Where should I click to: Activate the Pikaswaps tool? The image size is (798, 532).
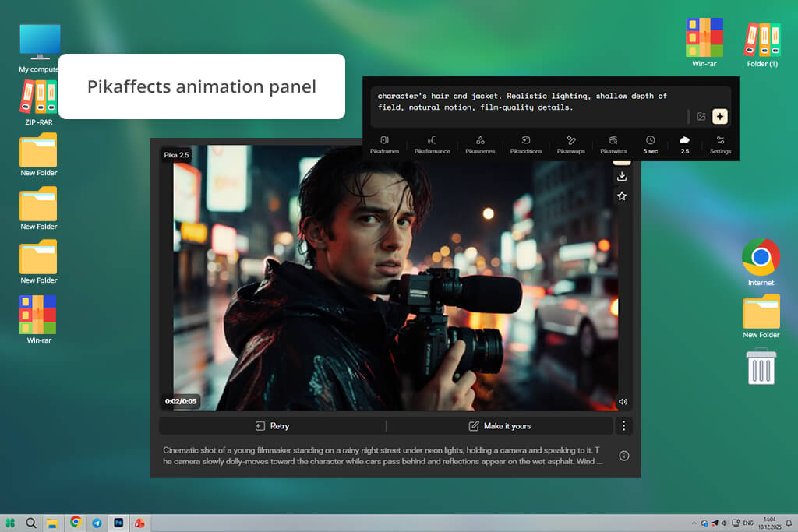[x=570, y=144]
